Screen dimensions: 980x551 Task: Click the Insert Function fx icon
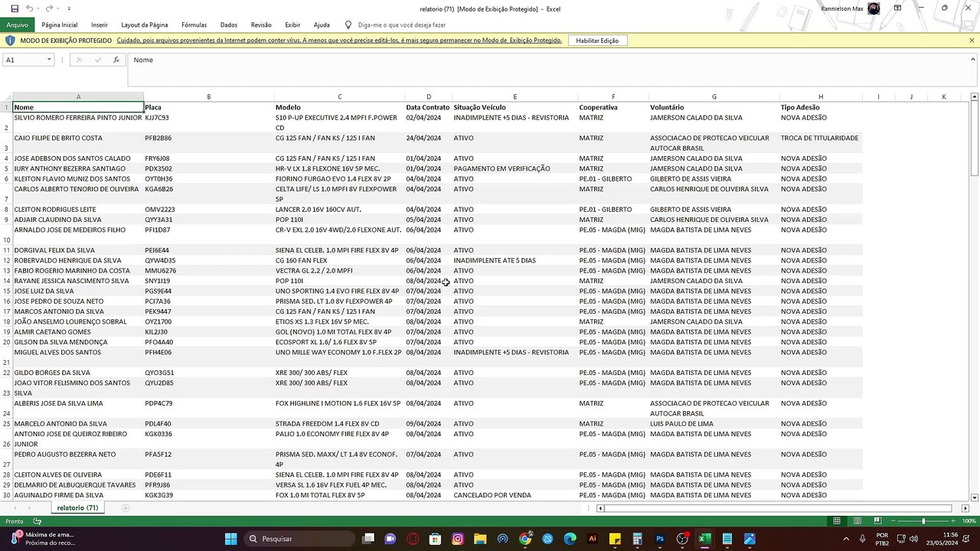116,60
